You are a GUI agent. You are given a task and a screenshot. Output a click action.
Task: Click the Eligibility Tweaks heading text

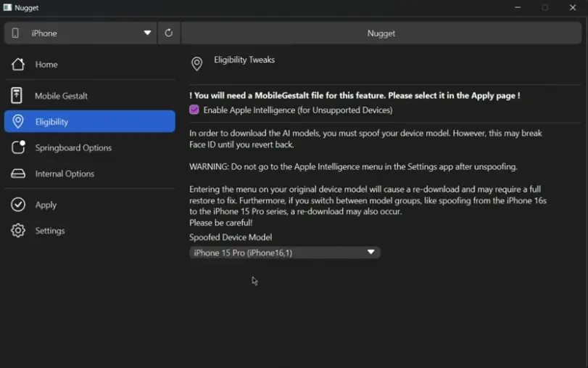[244, 60]
